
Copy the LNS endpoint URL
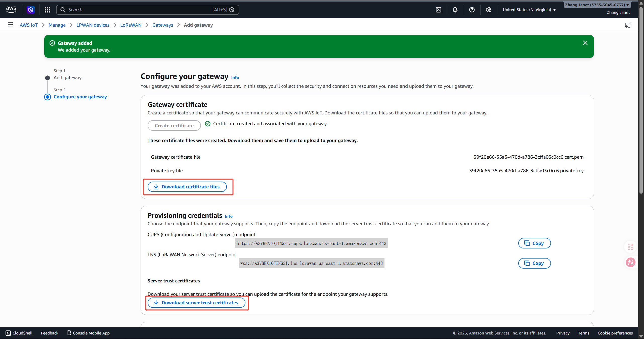(x=534, y=263)
